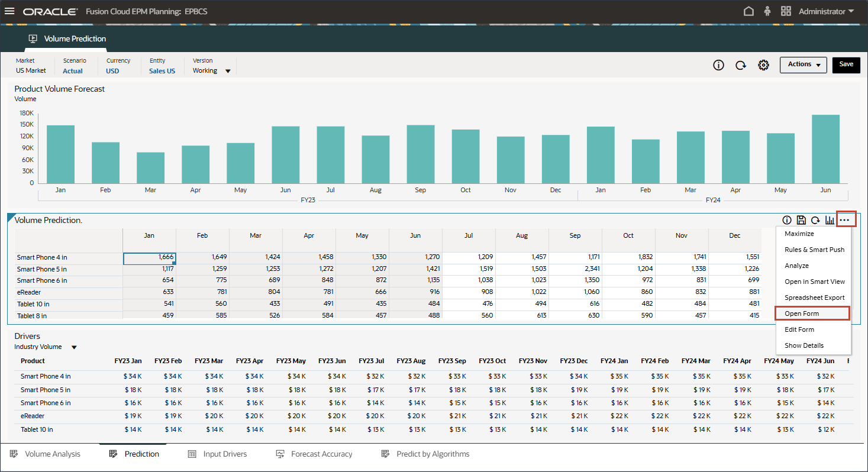Viewport: 868px width, 472px height.
Task: Save the dashboard with the Save button
Action: [846, 64]
